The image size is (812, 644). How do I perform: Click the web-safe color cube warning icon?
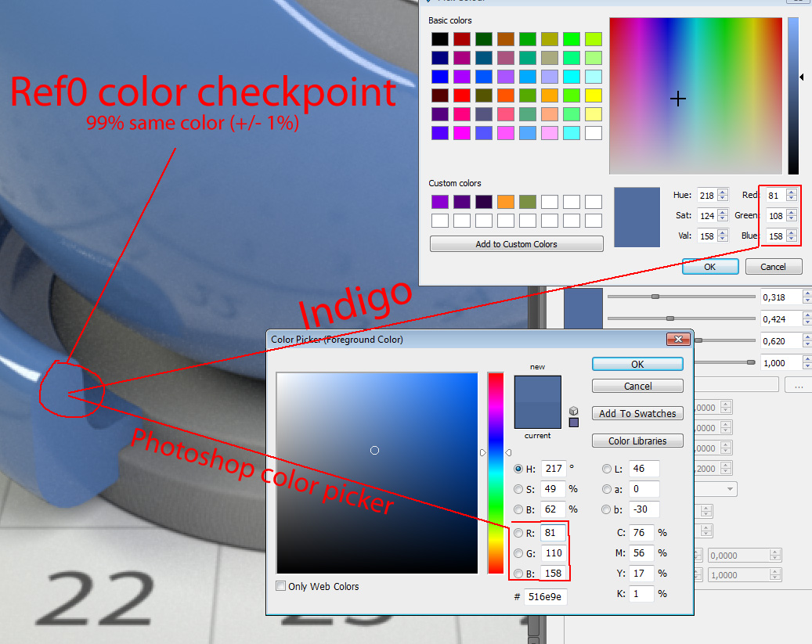574,411
